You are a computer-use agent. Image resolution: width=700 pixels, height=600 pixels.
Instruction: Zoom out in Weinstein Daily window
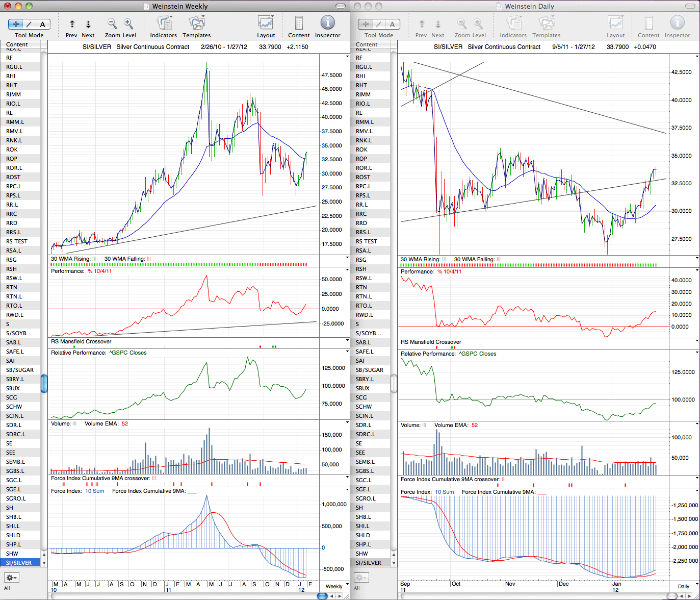click(x=461, y=23)
